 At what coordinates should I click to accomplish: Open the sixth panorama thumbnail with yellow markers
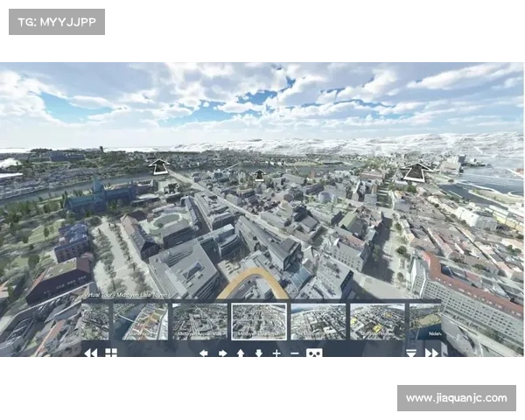point(377,321)
